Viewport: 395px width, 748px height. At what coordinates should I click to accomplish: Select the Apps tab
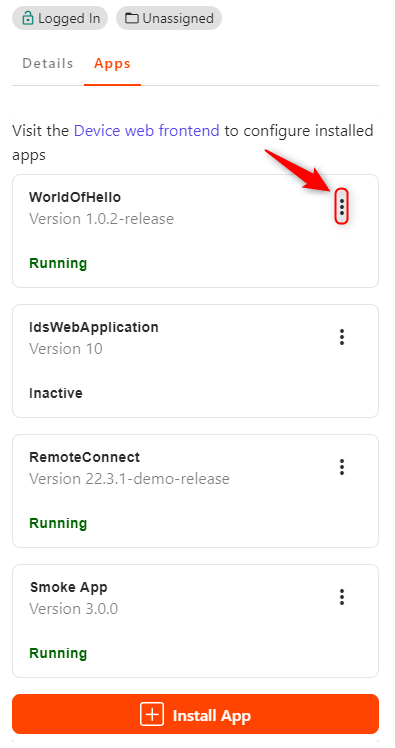point(112,63)
